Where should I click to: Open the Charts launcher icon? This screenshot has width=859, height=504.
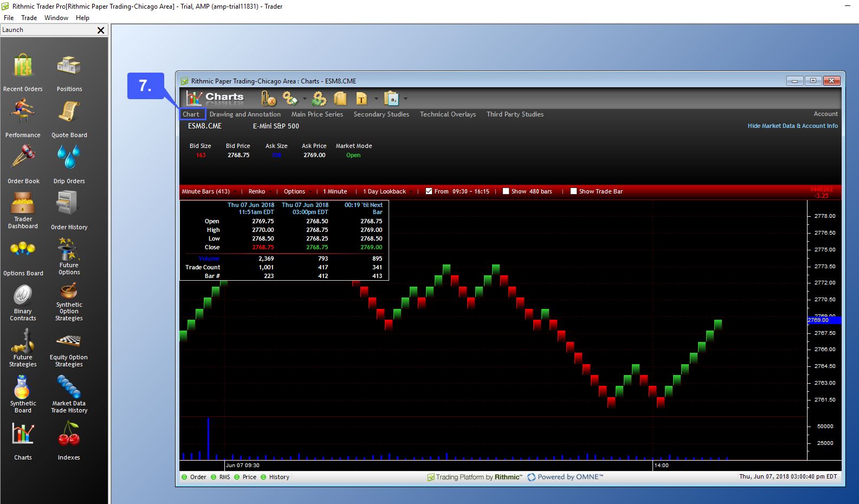[23, 434]
